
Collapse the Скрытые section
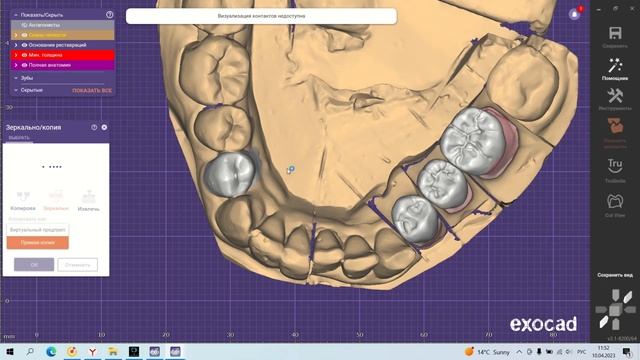click(x=16, y=90)
